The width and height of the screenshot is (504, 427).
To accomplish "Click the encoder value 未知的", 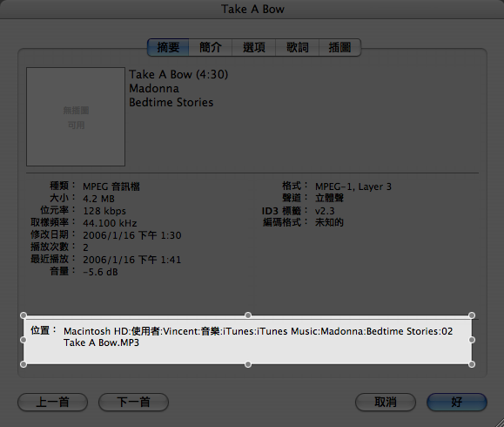I will (329, 222).
